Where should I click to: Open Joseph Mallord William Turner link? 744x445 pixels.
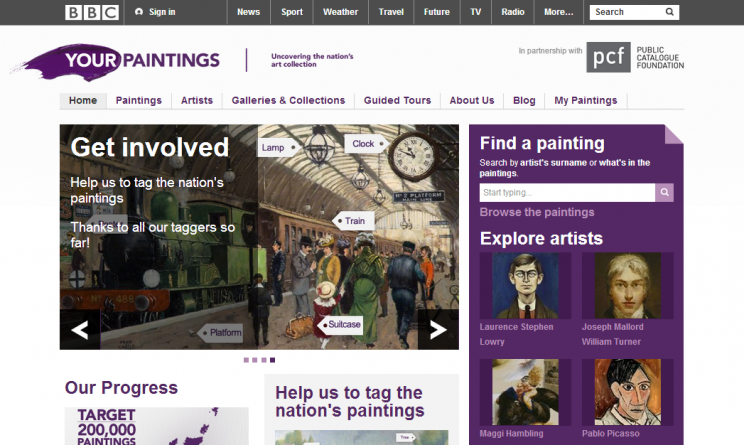pos(613,334)
